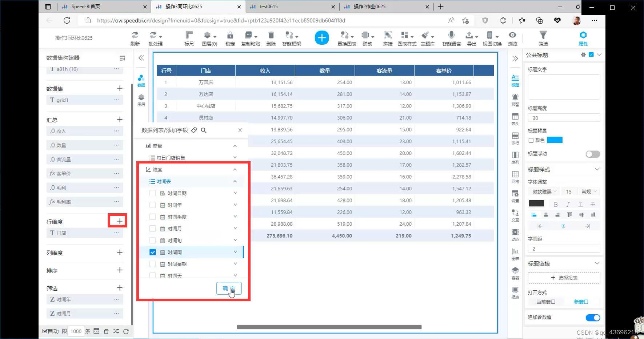
Task: Add a new 列维度 with plus
Action: pos(120,252)
